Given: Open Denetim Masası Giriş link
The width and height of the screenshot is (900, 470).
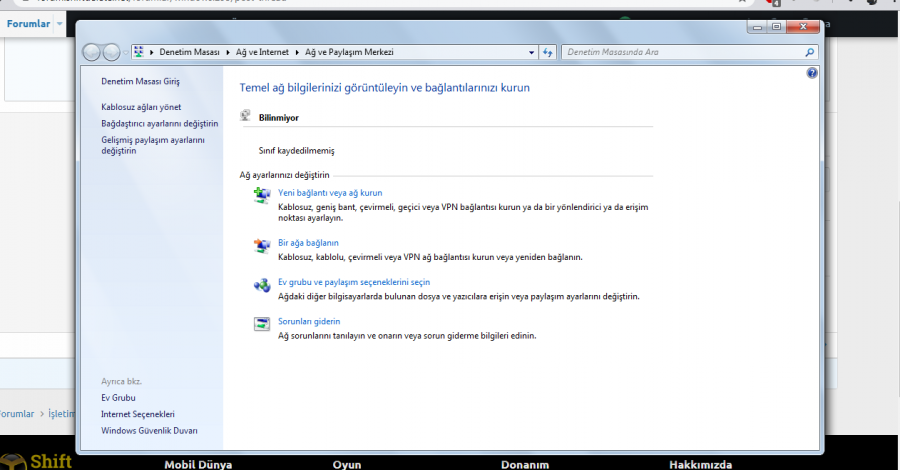Looking at the screenshot, I should [x=141, y=81].
